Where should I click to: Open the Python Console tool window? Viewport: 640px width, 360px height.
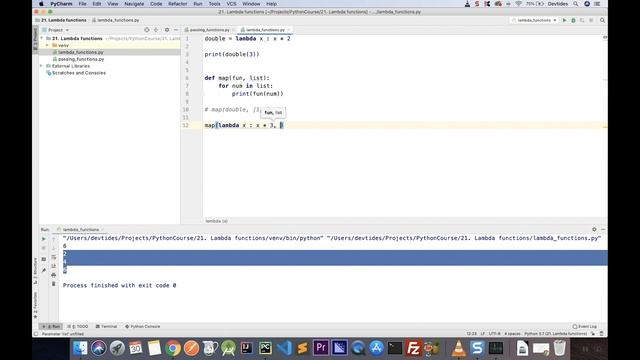(x=142, y=327)
